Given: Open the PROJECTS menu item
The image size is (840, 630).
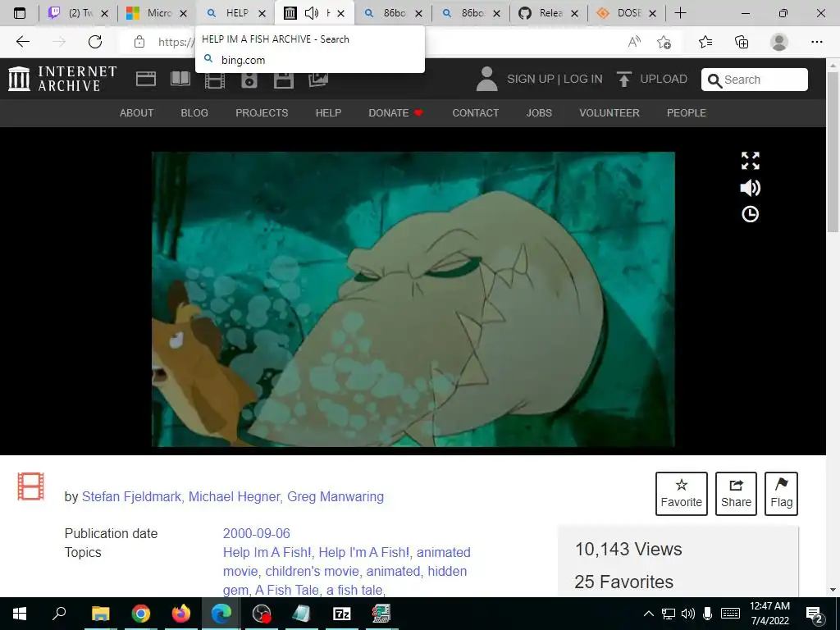Looking at the screenshot, I should (262, 113).
